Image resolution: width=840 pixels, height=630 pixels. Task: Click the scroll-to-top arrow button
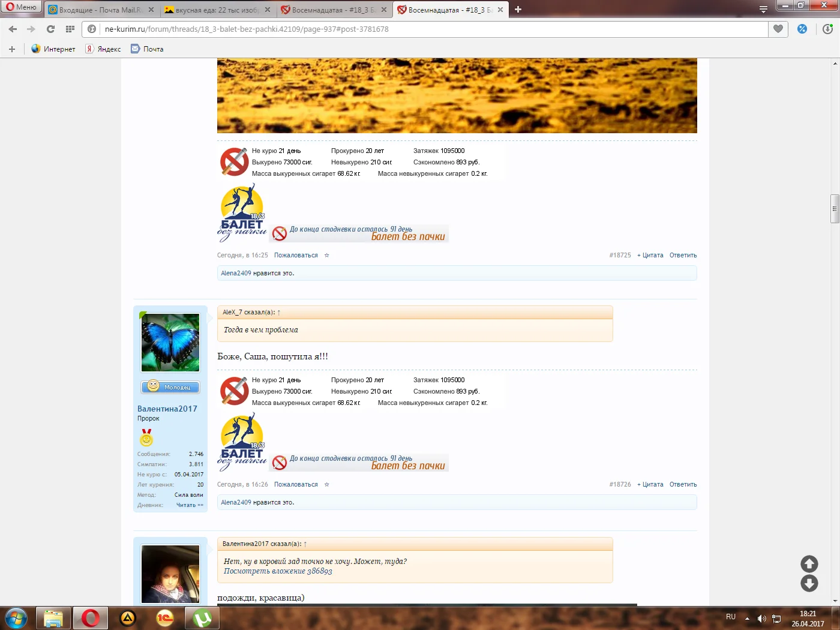[x=809, y=563]
